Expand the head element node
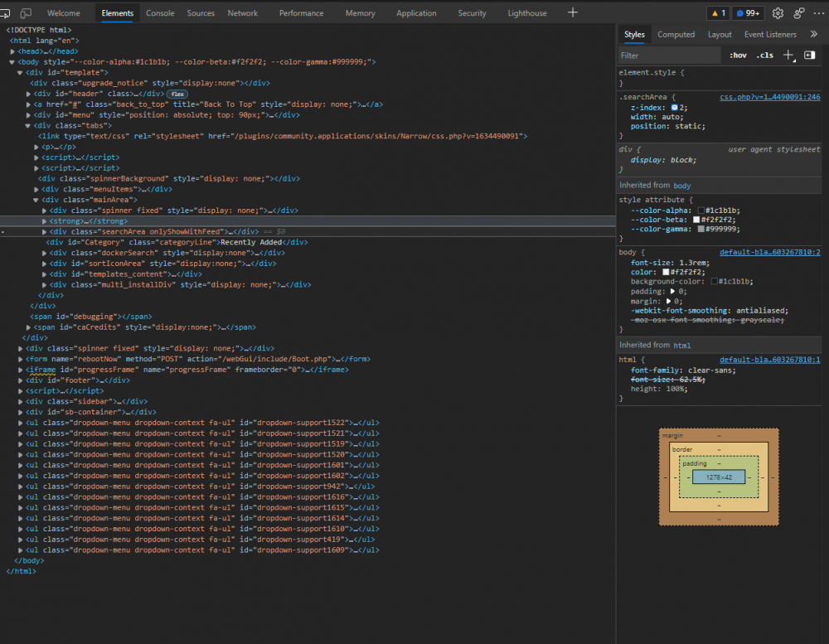This screenshot has width=829, height=644. [12, 51]
